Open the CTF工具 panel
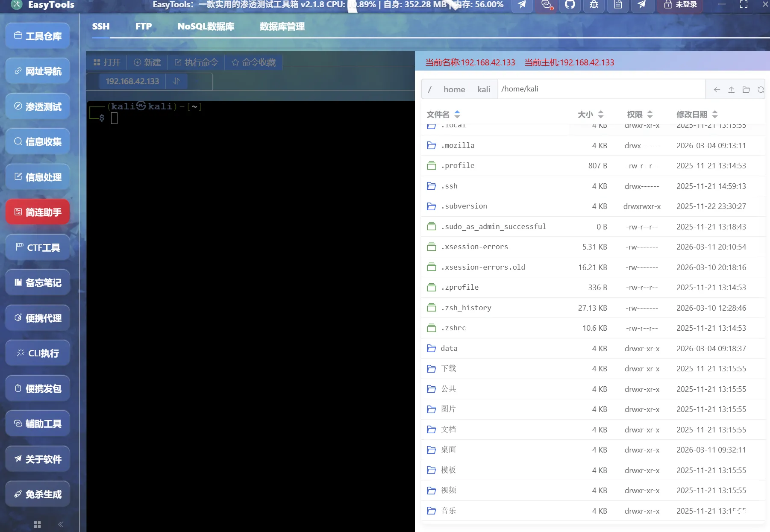This screenshot has width=770, height=532. (37, 247)
